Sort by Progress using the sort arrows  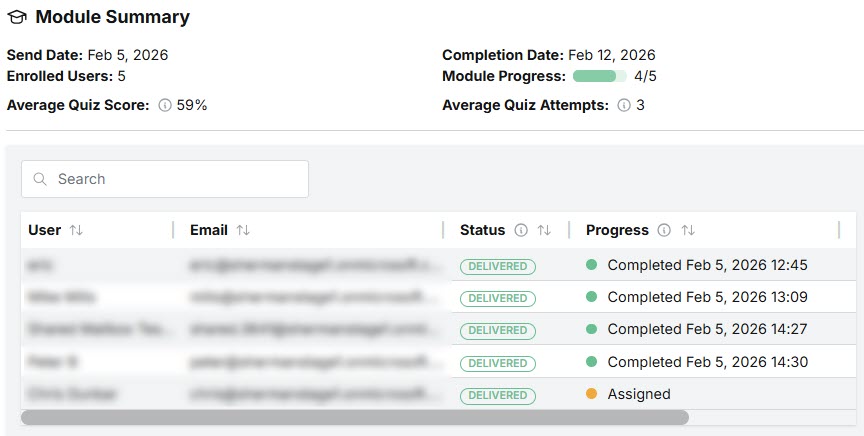point(688,230)
